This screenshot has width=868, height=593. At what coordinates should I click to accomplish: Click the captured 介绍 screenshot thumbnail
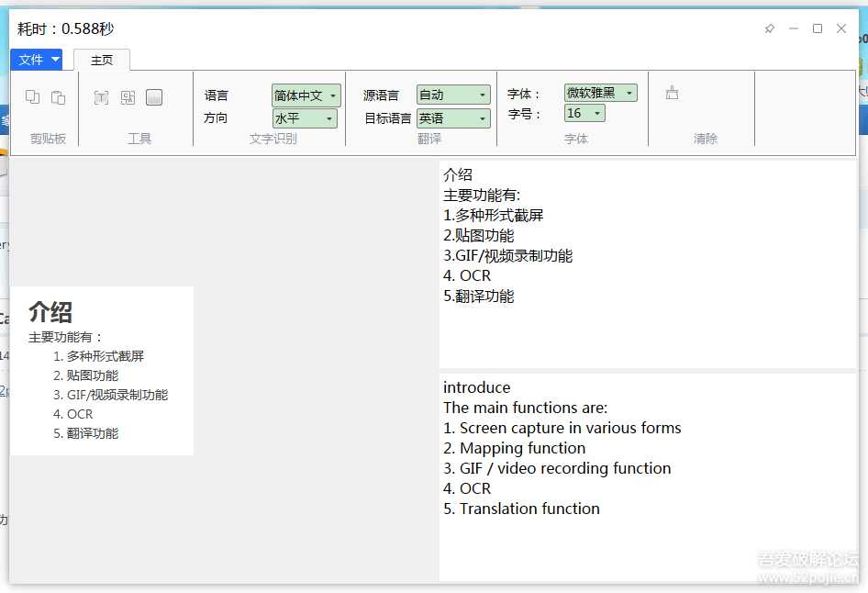pos(103,371)
